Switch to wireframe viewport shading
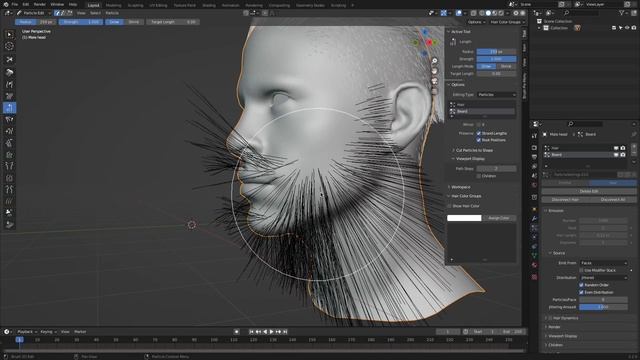 [482, 13]
